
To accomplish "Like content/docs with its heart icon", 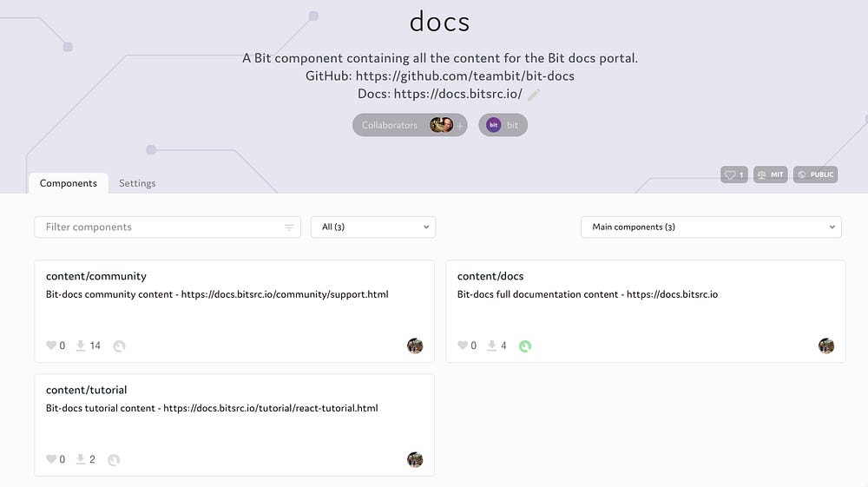I will [463, 346].
